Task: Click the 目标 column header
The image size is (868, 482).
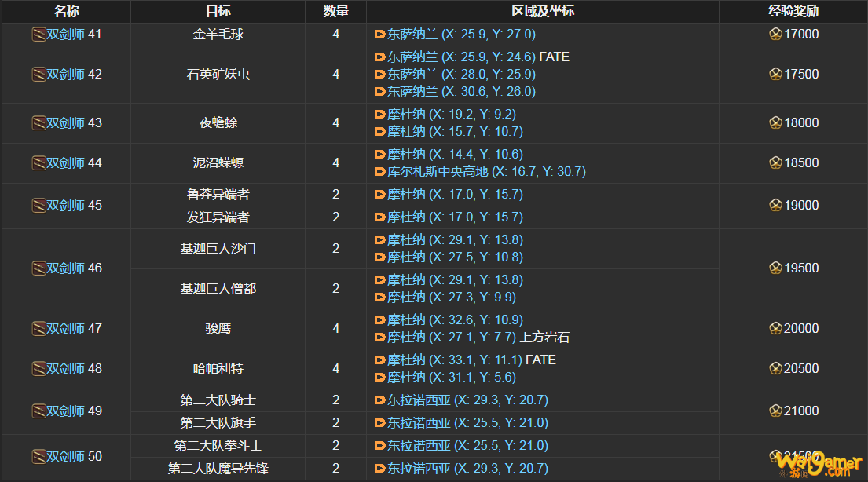Action: pyautogui.click(x=218, y=11)
